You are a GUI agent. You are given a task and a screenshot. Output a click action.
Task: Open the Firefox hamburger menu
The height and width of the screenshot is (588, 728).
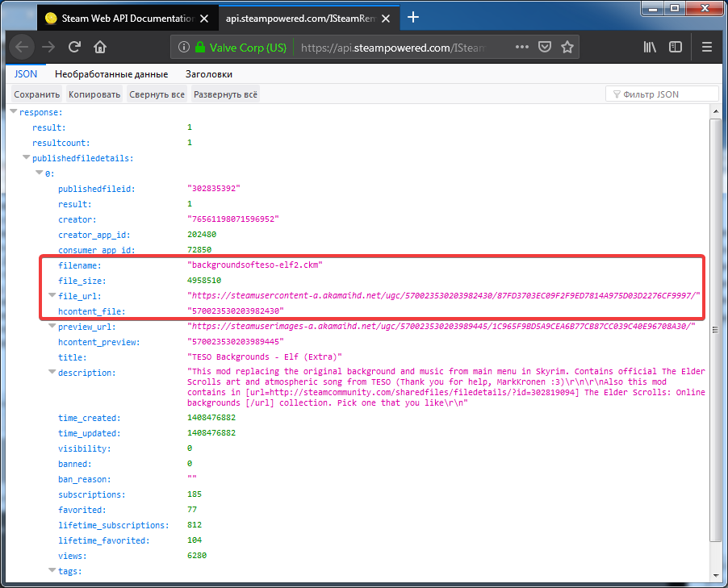click(707, 47)
